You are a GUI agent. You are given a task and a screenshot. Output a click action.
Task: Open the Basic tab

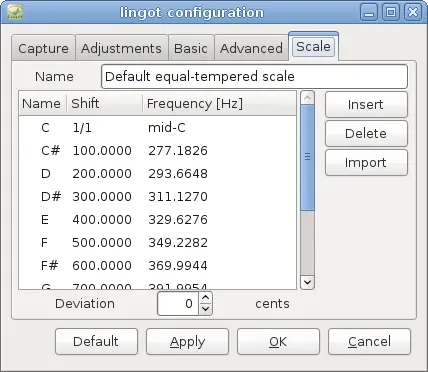pyautogui.click(x=191, y=48)
